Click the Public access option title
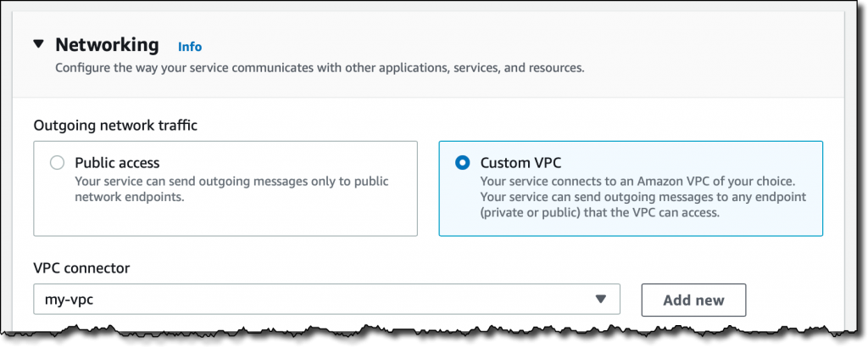The image size is (868, 348). point(117,162)
